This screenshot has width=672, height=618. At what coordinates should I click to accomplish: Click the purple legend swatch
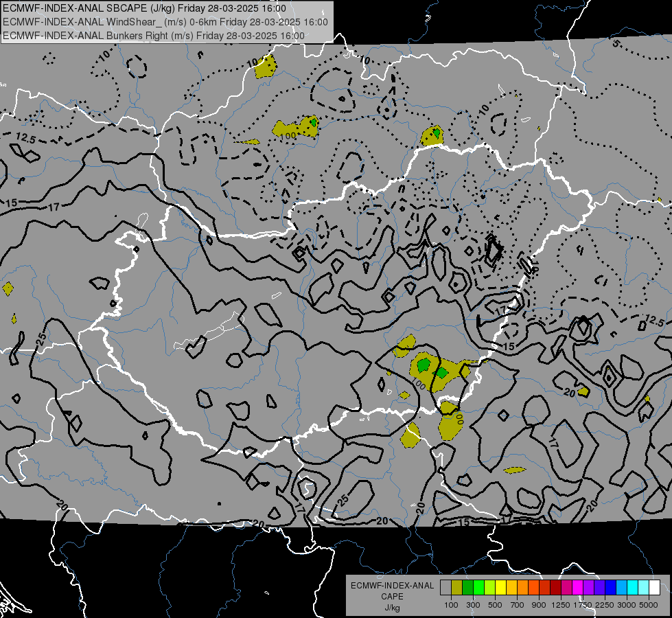[x=589, y=588]
